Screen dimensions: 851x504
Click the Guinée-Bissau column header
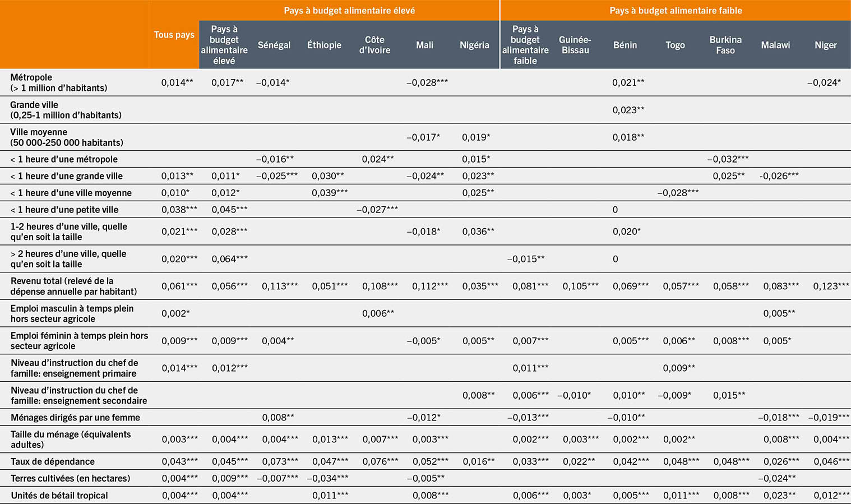(575, 45)
